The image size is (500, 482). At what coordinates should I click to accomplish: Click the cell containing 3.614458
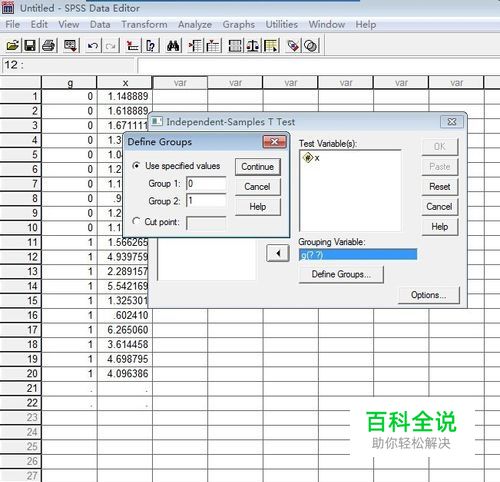tap(125, 344)
